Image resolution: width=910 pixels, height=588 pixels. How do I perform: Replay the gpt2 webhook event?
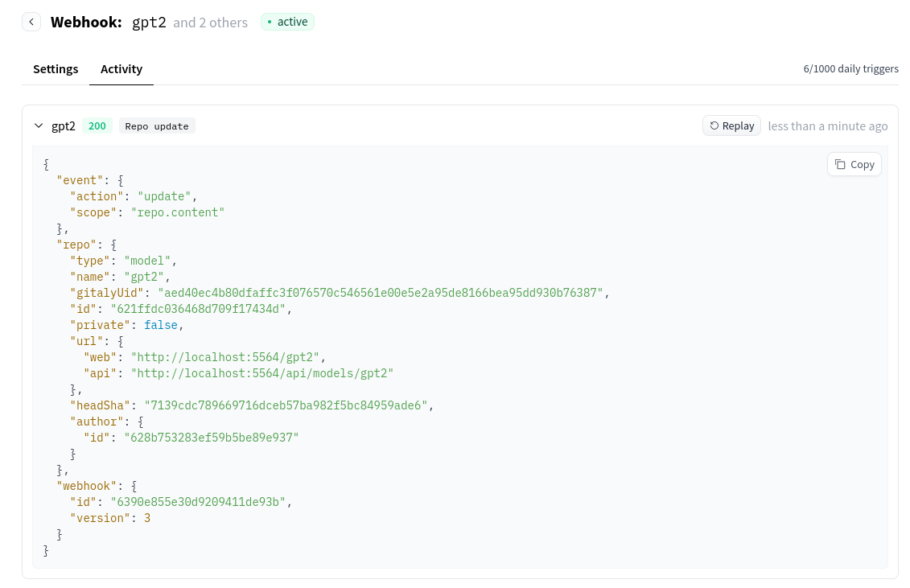731,125
